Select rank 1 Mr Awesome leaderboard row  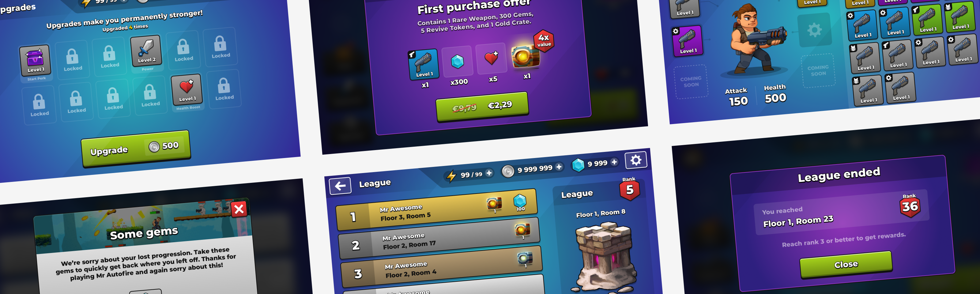click(436, 210)
